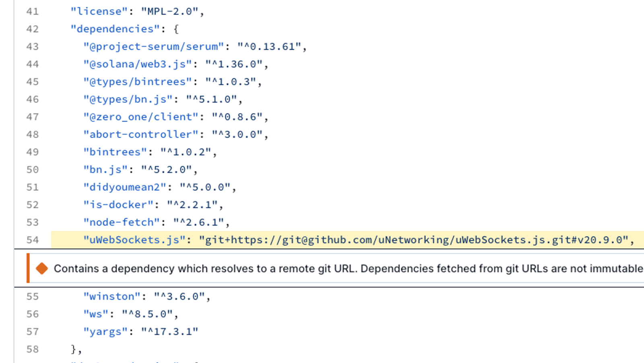
Task: Click "@project-serum/serum" dependency name
Action: click(153, 47)
